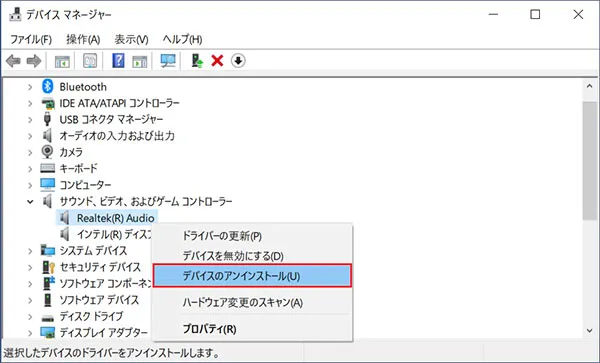Click the scrollbar down arrow
This screenshot has height=363, width=600.
[589, 331]
